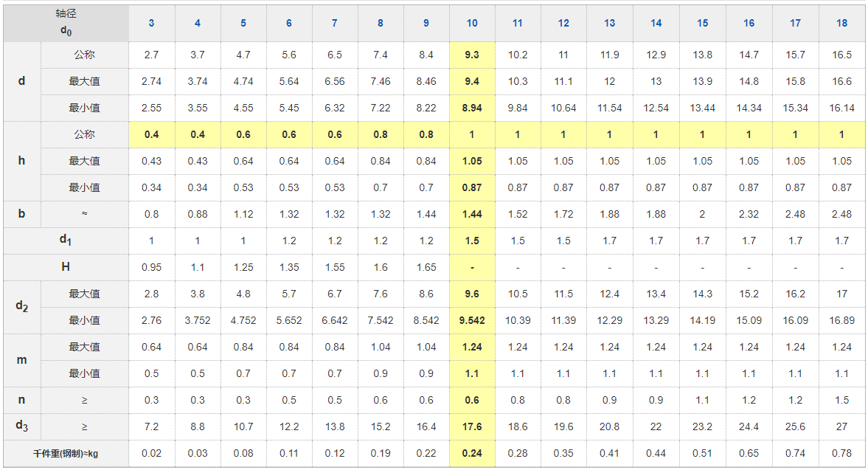
Task: Click the 轴径 d0 header cell
Action: click(66, 23)
